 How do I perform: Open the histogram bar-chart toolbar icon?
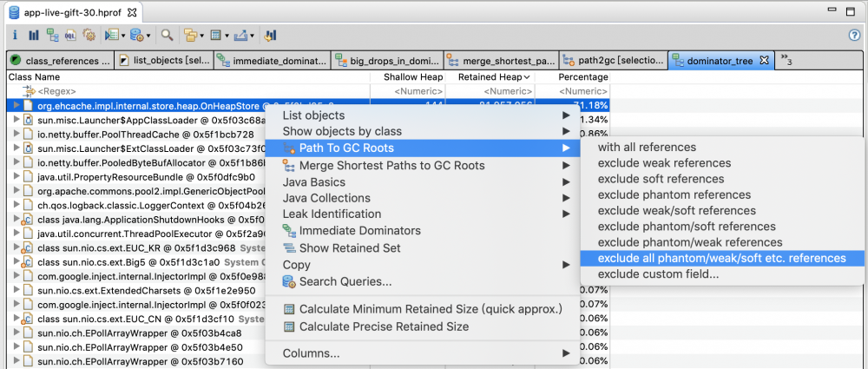[34, 36]
